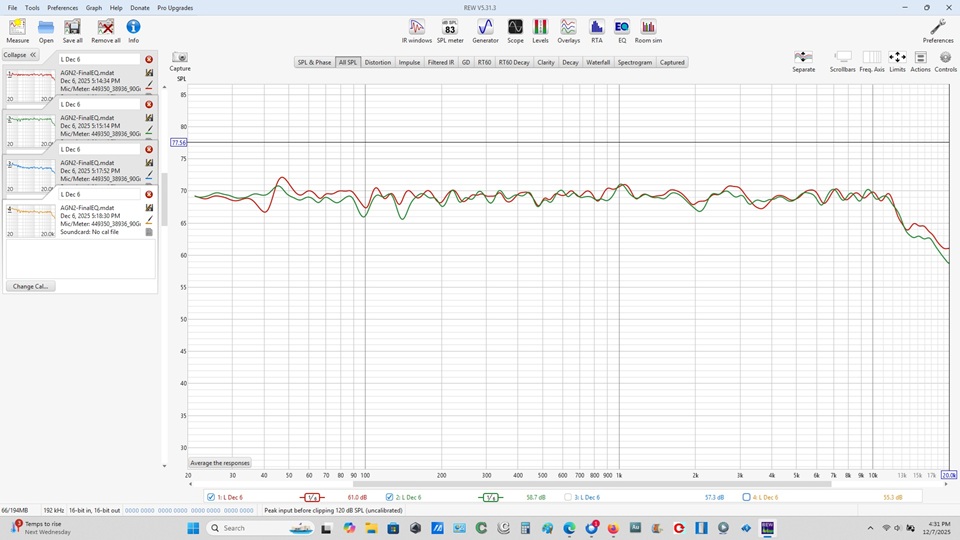Switch to the Waterfall tab
Image resolution: width=960 pixels, height=540 pixels.
(598, 62)
